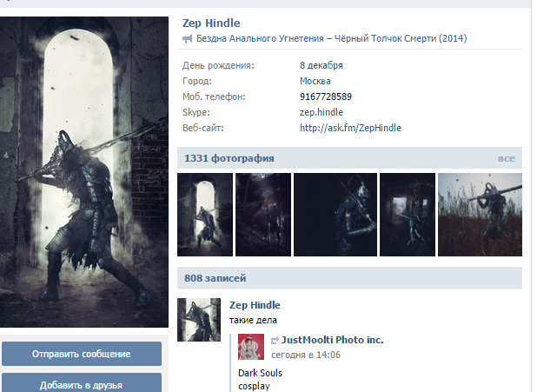The image size is (557, 392).
Task: Open Zep Hindle's post avatar thumbnail
Action: [199, 320]
